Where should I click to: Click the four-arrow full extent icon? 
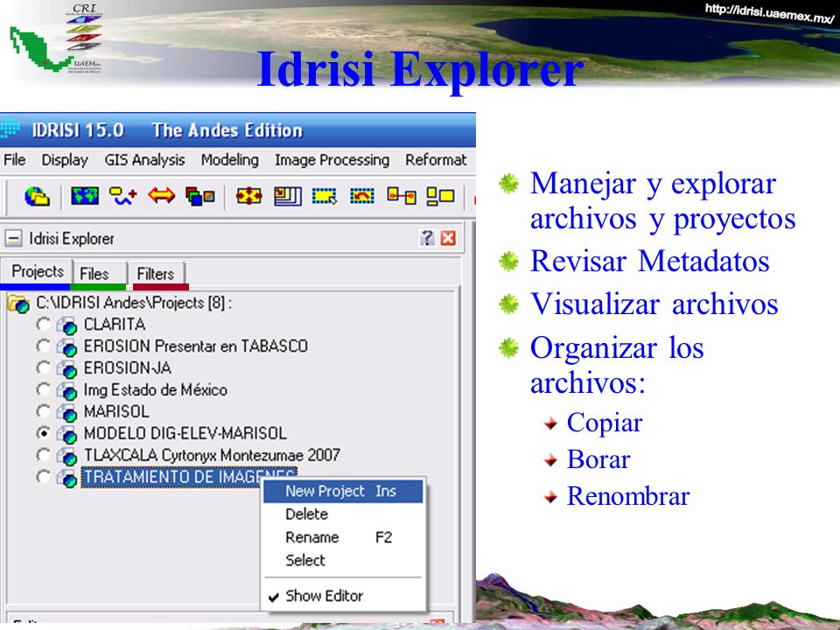(249, 196)
